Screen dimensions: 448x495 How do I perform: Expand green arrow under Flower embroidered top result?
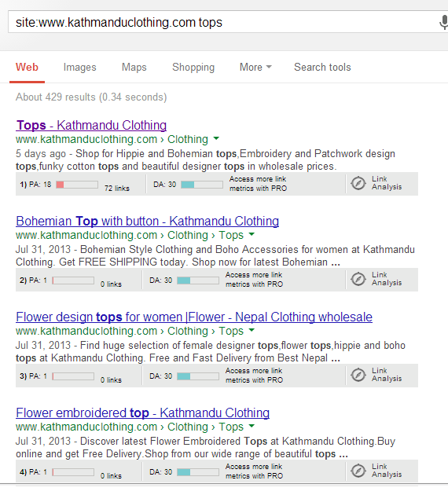pos(252,426)
